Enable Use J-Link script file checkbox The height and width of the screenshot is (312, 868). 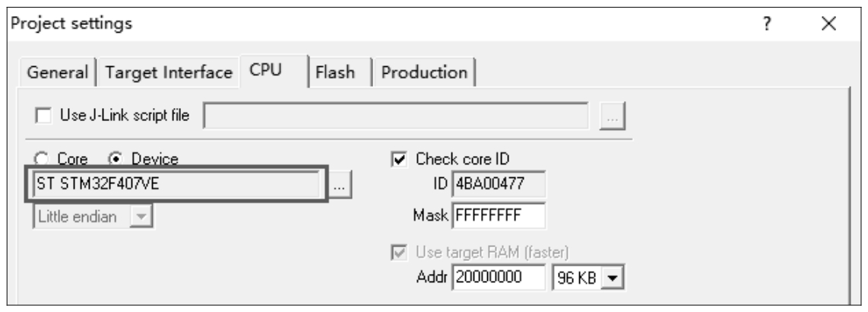click(43, 116)
